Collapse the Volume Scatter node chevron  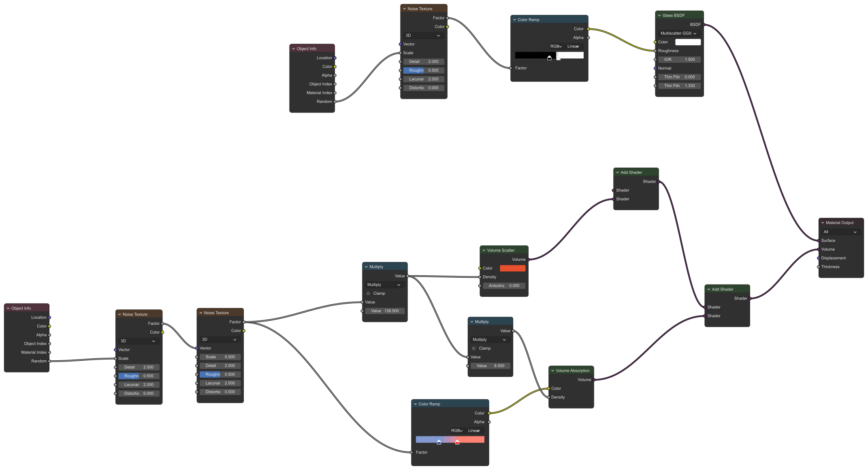pos(484,251)
